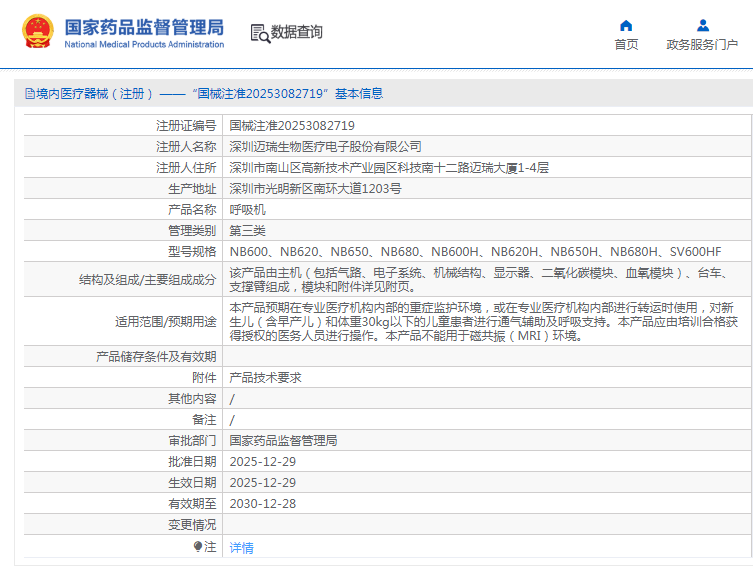The width and height of the screenshot is (753, 569).
Task: Click the person icon above 政务服务门户
Action: [702, 25]
